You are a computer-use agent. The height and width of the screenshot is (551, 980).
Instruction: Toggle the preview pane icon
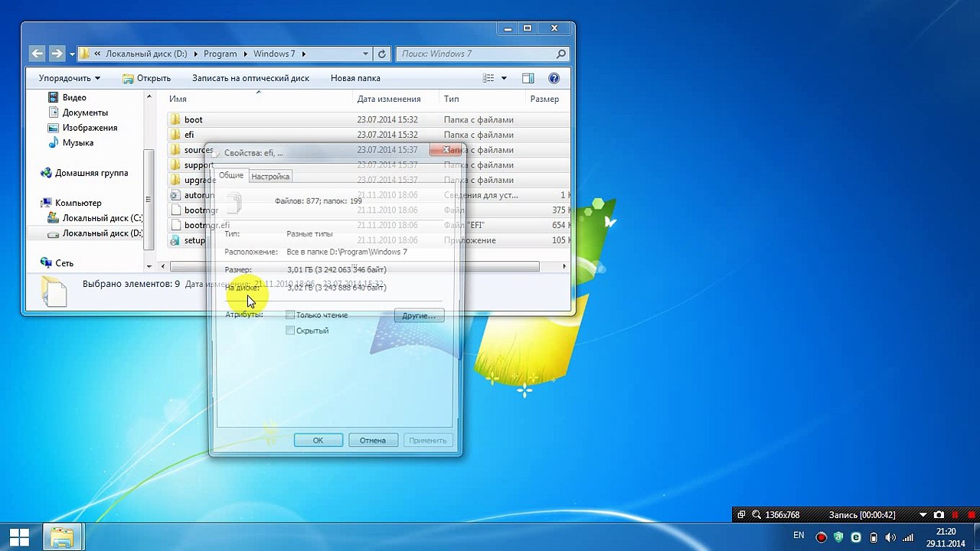tap(528, 78)
